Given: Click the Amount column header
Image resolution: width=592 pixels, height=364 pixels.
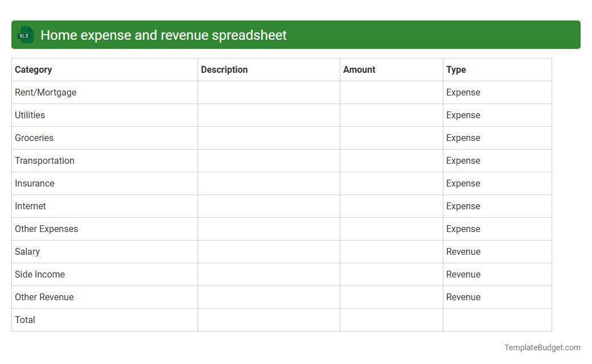Looking at the screenshot, I should click(359, 69).
